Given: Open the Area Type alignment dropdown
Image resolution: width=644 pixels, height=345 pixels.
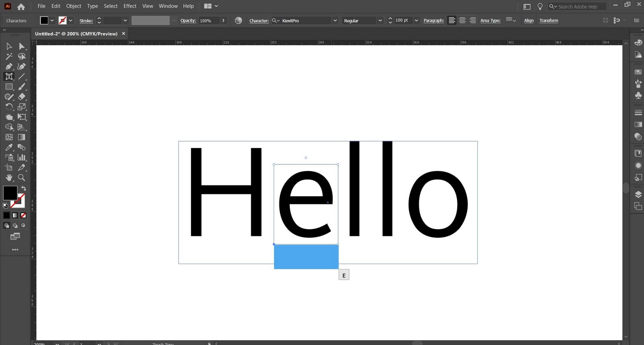Looking at the screenshot, I should tap(511, 20).
